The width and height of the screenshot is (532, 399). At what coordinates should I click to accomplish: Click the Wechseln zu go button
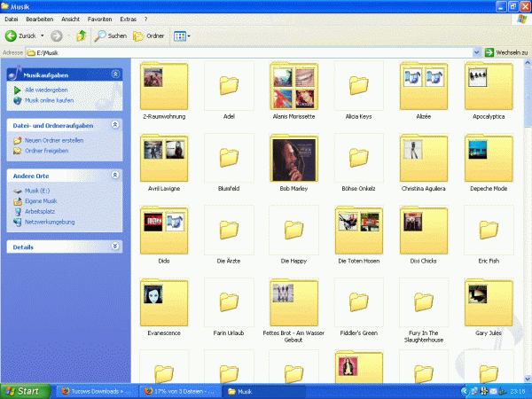pyautogui.click(x=506, y=52)
